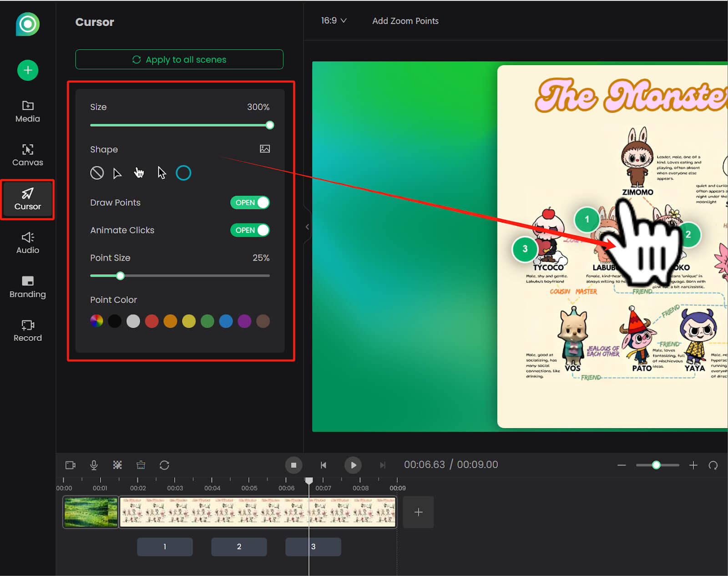Image resolution: width=728 pixels, height=576 pixels.
Task: Skip to the previous scene
Action: point(324,465)
